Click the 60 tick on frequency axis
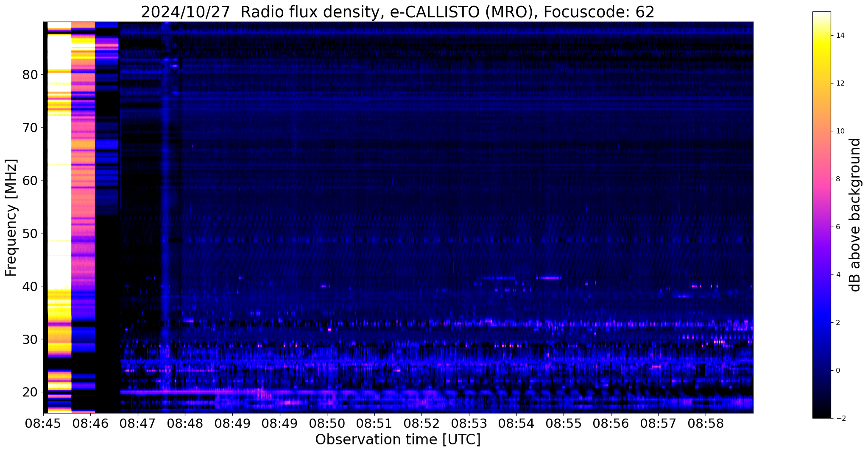The width and height of the screenshot is (868, 452). click(30, 181)
